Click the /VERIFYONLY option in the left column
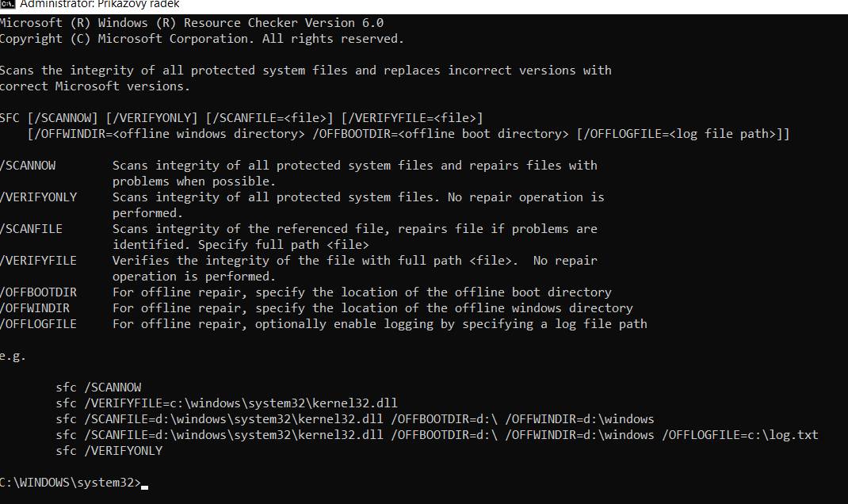The width and height of the screenshot is (848, 504). click(x=39, y=197)
